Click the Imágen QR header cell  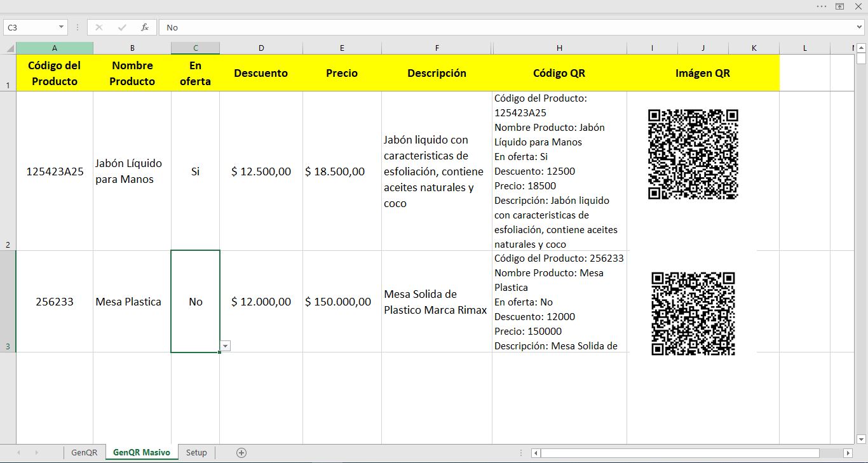tap(703, 73)
